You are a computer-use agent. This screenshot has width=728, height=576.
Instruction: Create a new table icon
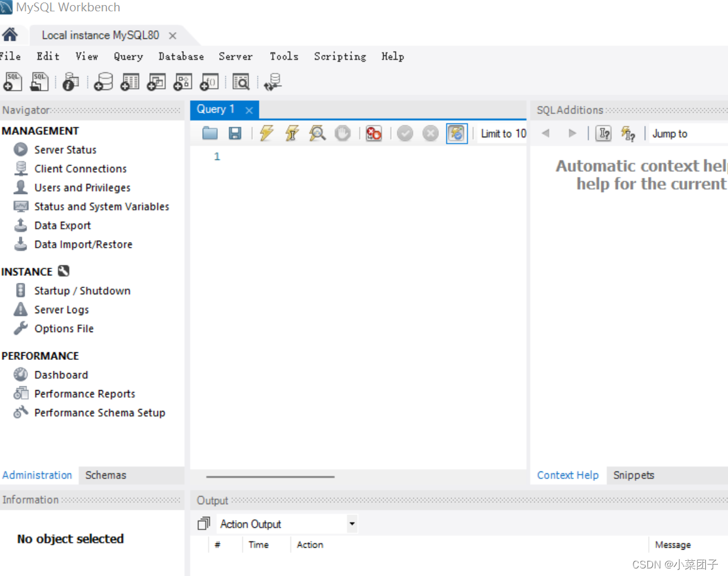pyautogui.click(x=130, y=82)
